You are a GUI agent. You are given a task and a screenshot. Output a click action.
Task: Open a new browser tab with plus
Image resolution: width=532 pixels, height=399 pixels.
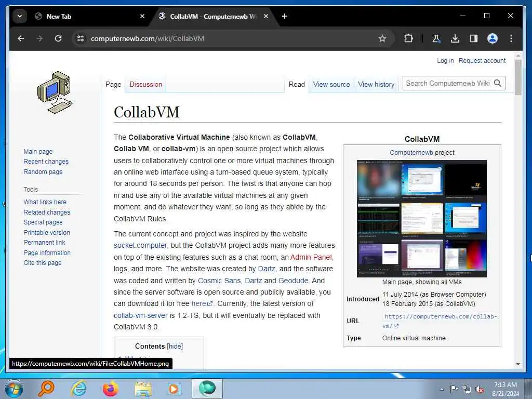(x=284, y=16)
